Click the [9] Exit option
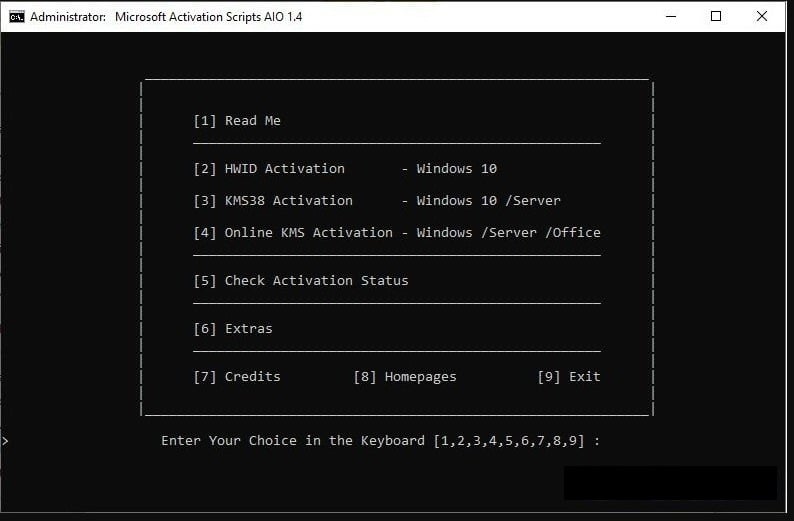 tap(569, 377)
